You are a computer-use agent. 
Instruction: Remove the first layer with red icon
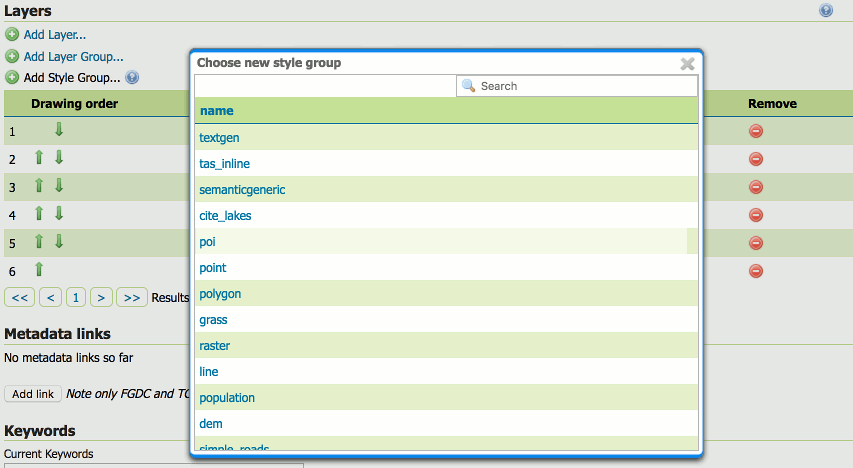(x=756, y=131)
